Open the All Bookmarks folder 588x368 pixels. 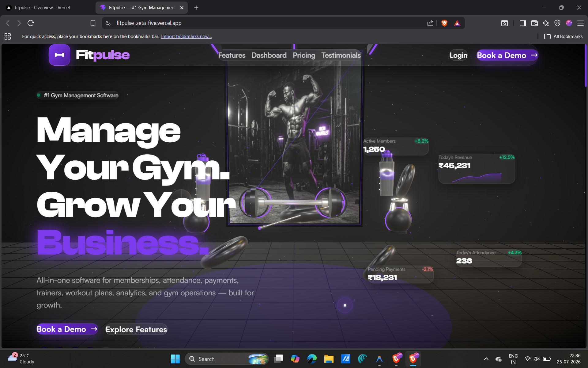pyautogui.click(x=563, y=36)
